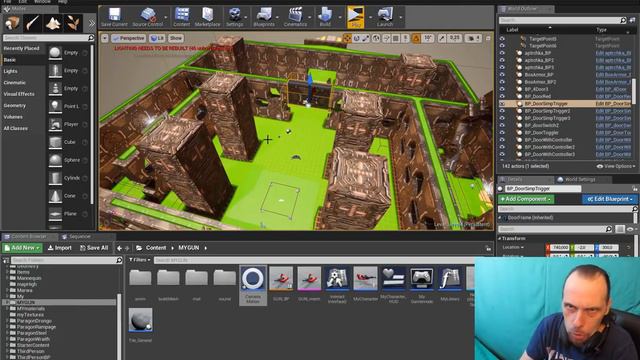Screen dimensions: 640x360
Task: Switch to the Content Browser tab
Action: tap(29, 237)
